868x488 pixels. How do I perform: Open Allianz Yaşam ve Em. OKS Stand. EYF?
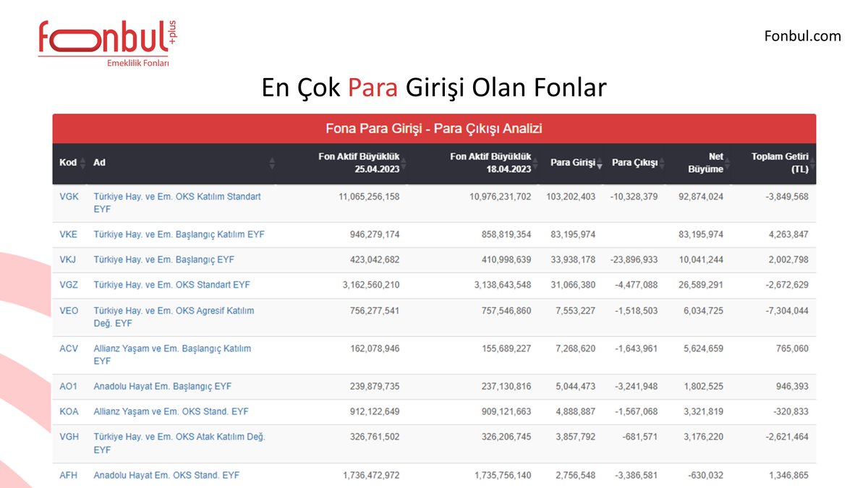[x=171, y=412]
